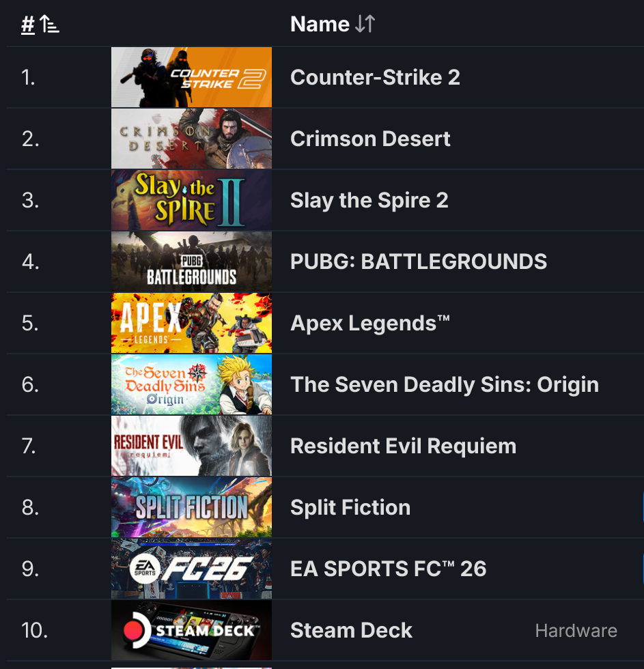Viewport: 644px width, 669px height.
Task: Go to Slay the Spire 2 page
Action: 369,200
